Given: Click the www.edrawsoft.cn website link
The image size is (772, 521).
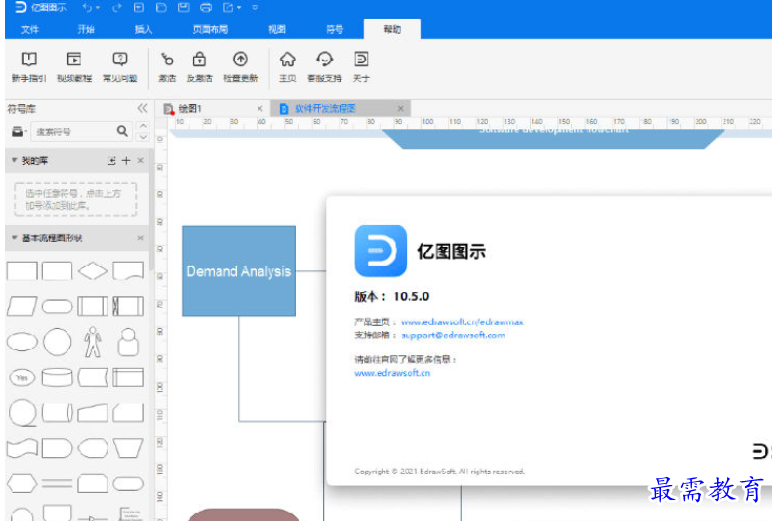Looking at the screenshot, I should coord(392,373).
